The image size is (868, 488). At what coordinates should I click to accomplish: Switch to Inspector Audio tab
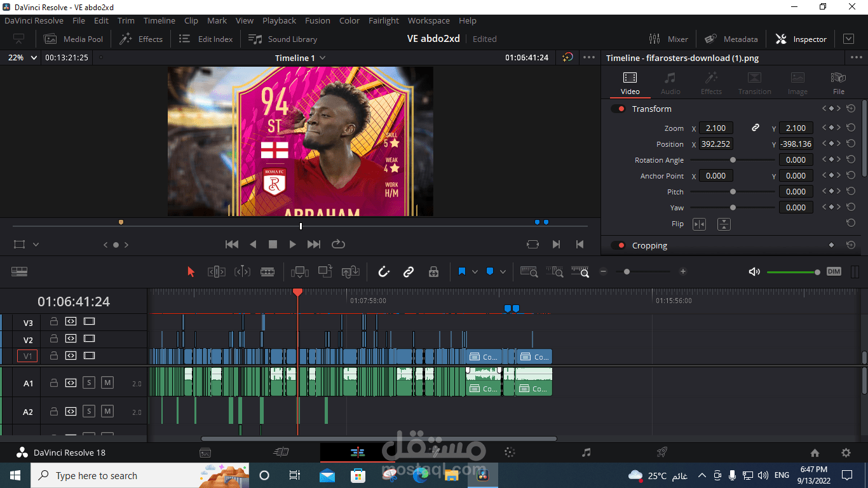click(x=670, y=83)
